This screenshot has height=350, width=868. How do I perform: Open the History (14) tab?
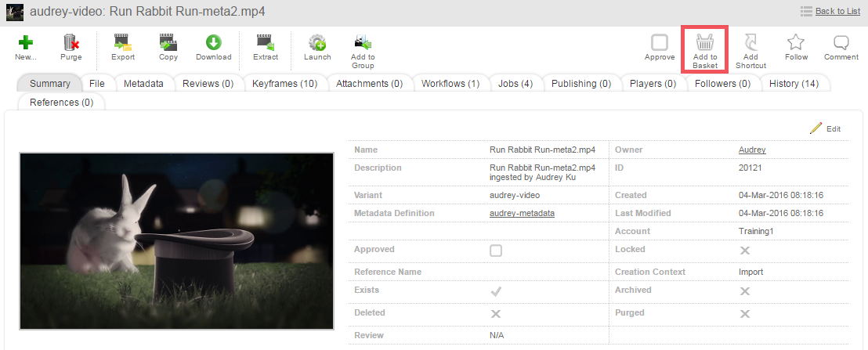[794, 84]
